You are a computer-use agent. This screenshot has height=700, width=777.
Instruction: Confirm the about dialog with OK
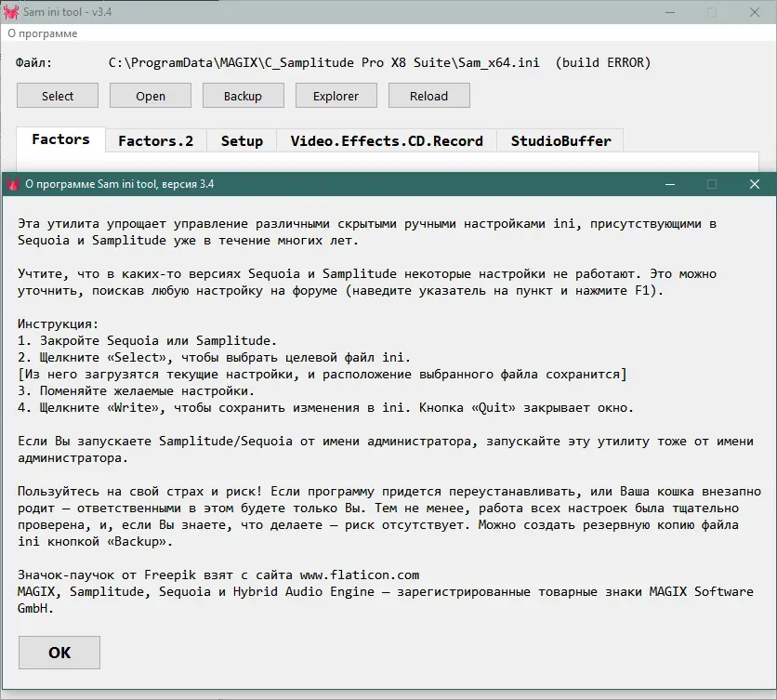(x=59, y=653)
